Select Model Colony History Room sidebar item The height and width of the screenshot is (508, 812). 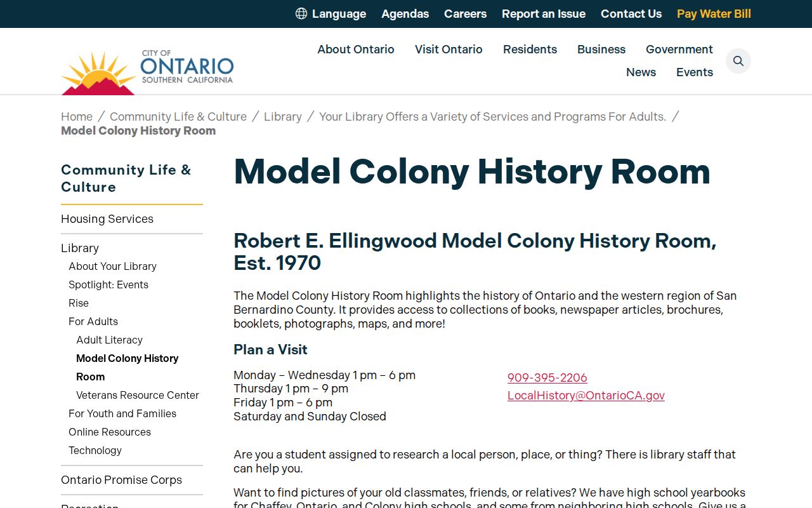pyautogui.click(x=127, y=367)
